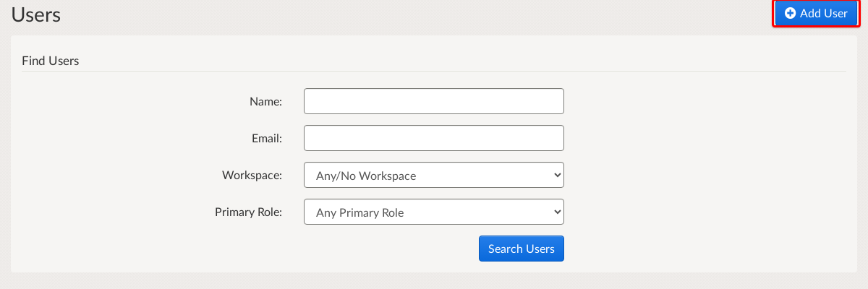Click the "Name:" field label
Image resolution: width=868 pixels, height=289 pixels.
(265, 101)
